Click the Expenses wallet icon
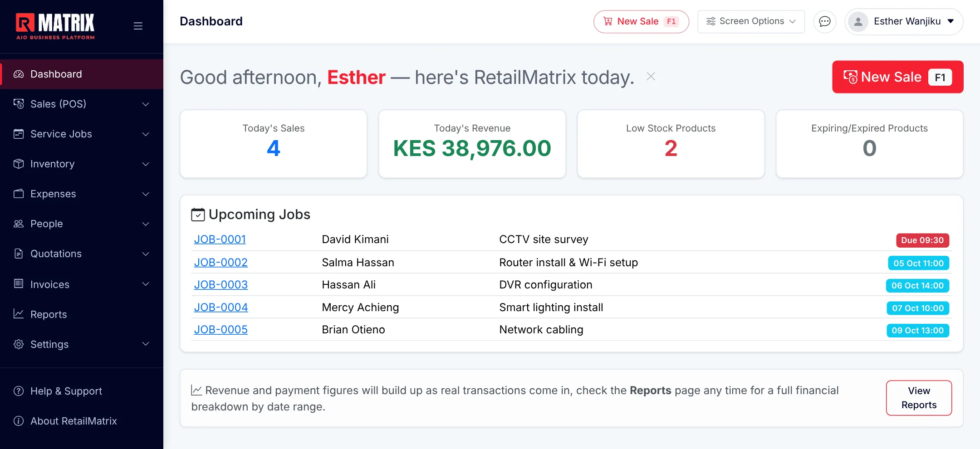The height and width of the screenshot is (449, 980). [19, 194]
